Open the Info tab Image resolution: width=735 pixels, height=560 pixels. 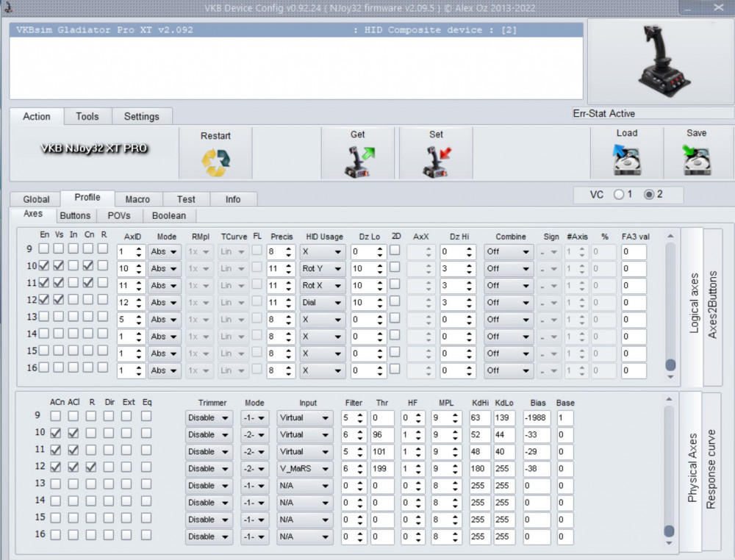233,199
